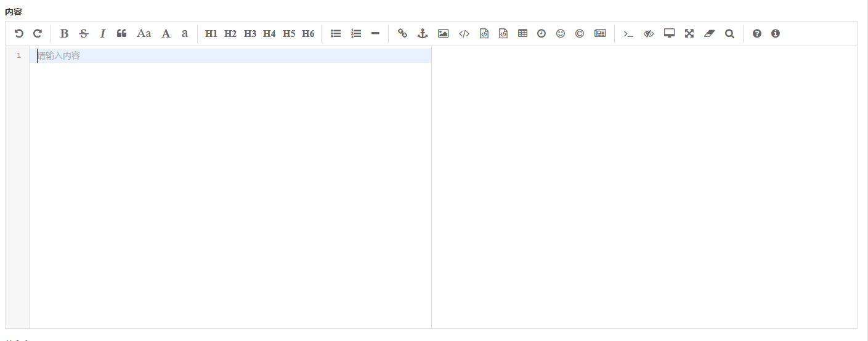Insert inline code
Screen dimensions: 868x341
point(464,34)
